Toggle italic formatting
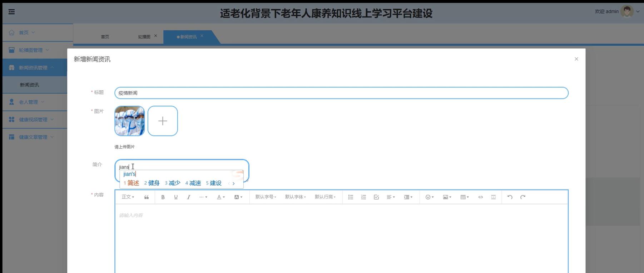This screenshot has height=273, width=644. 189,197
